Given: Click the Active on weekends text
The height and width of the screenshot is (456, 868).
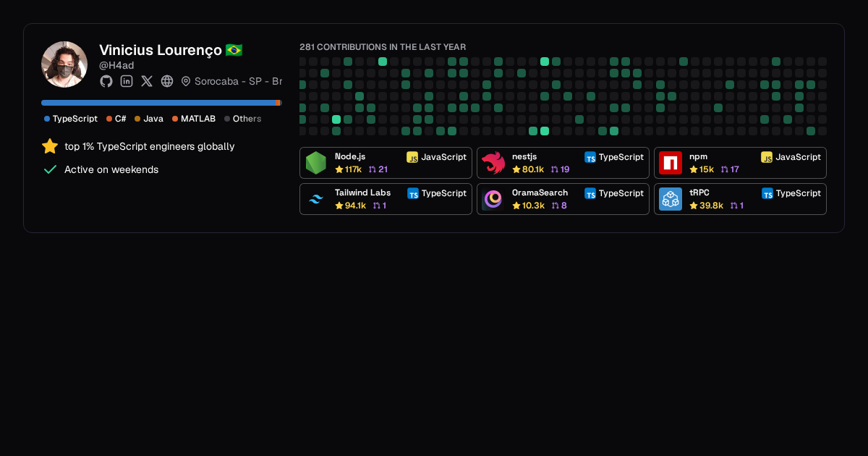Looking at the screenshot, I should [x=111, y=169].
